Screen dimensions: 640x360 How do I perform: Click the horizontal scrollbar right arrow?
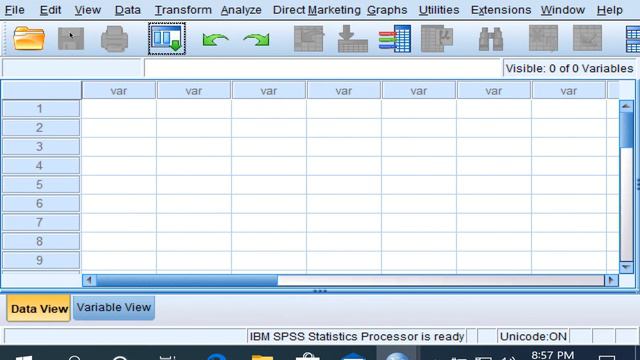tap(611, 280)
